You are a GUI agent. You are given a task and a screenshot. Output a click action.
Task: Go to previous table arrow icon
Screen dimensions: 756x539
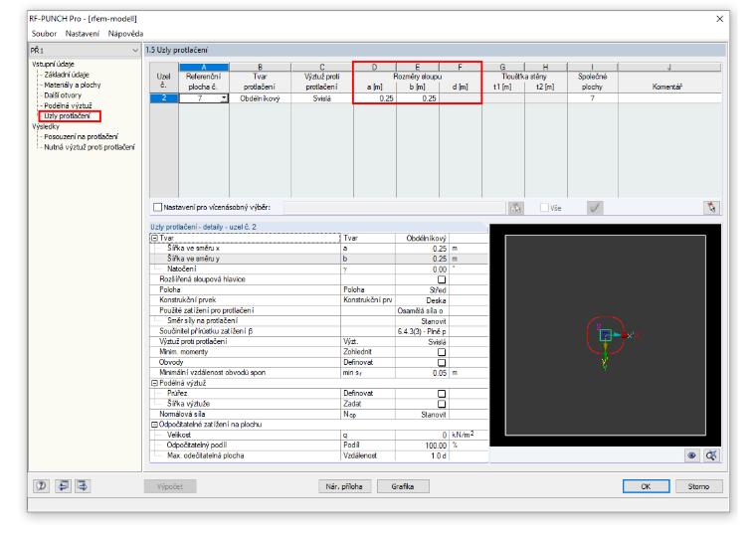point(63,486)
